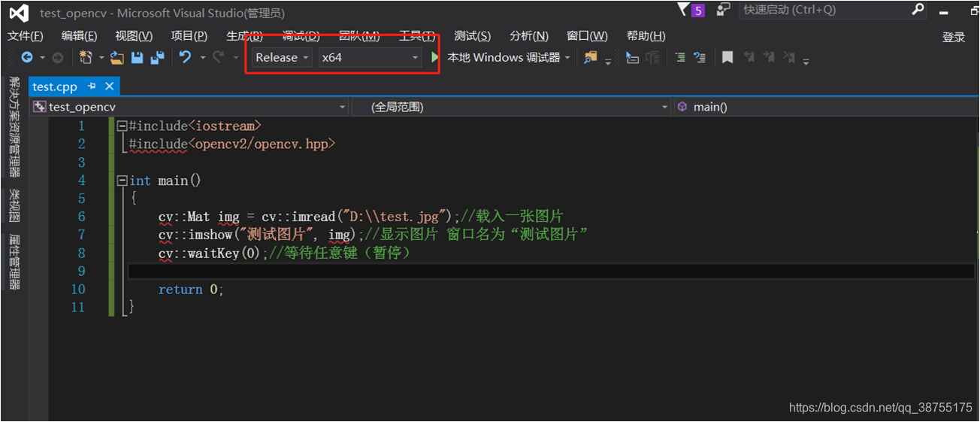
Task: Open the x64 platform dropdown
Action: point(370,57)
